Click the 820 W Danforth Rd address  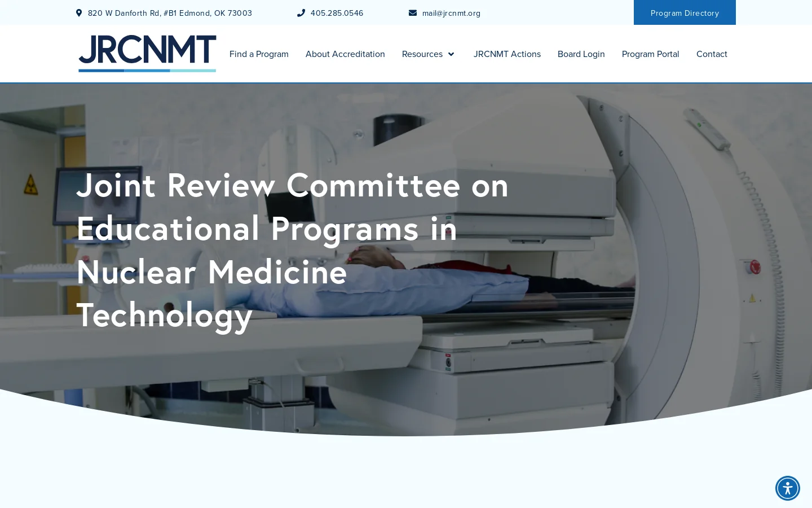(170, 13)
